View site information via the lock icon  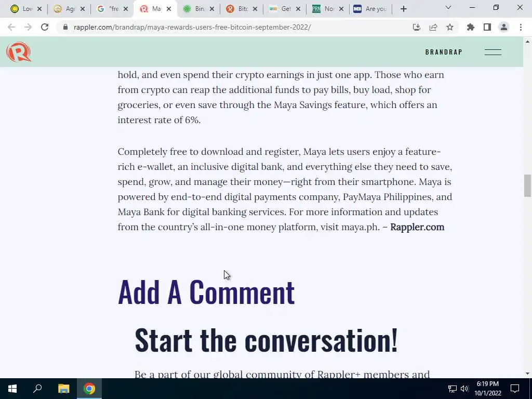click(65, 27)
